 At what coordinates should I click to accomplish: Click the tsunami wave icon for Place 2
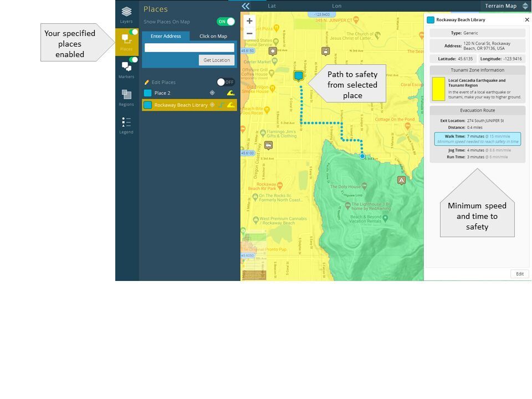click(231, 93)
